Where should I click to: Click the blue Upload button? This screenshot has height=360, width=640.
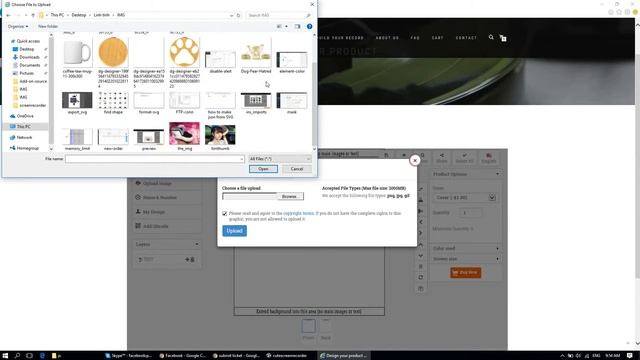click(x=234, y=231)
